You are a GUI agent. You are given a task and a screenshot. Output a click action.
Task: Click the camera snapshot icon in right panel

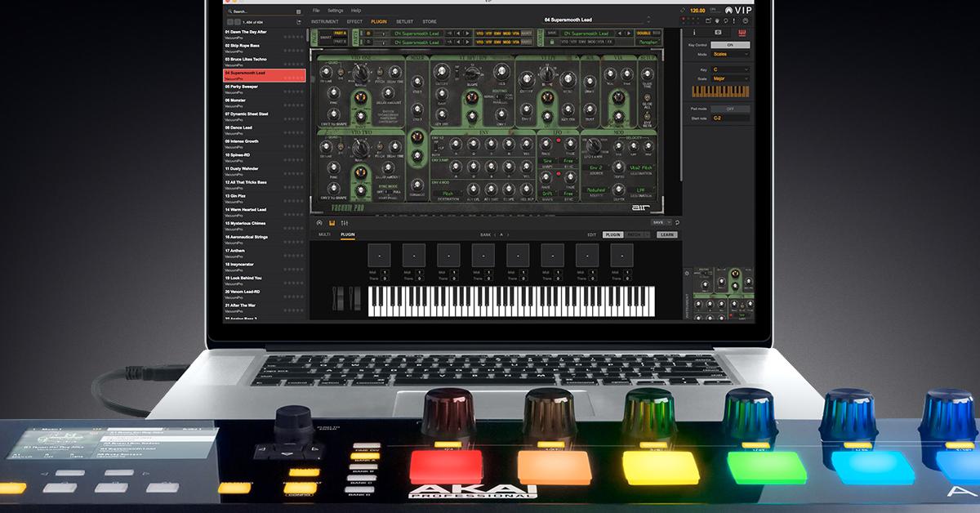(718, 32)
